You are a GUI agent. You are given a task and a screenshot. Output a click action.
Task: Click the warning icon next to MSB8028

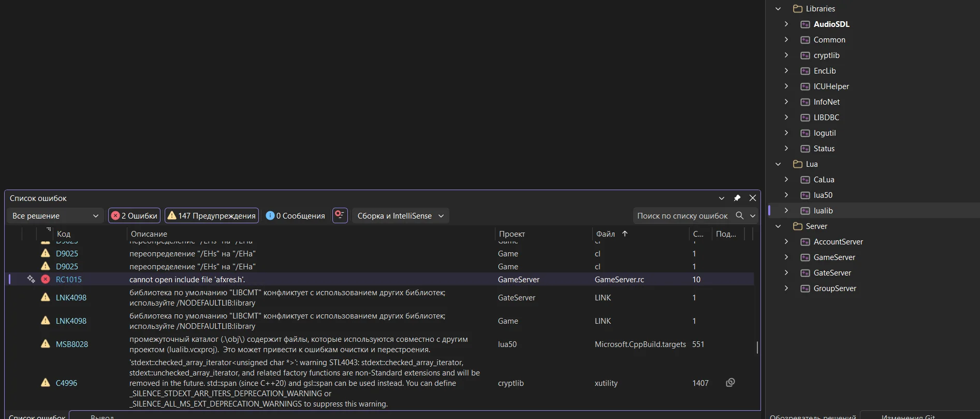click(x=46, y=344)
